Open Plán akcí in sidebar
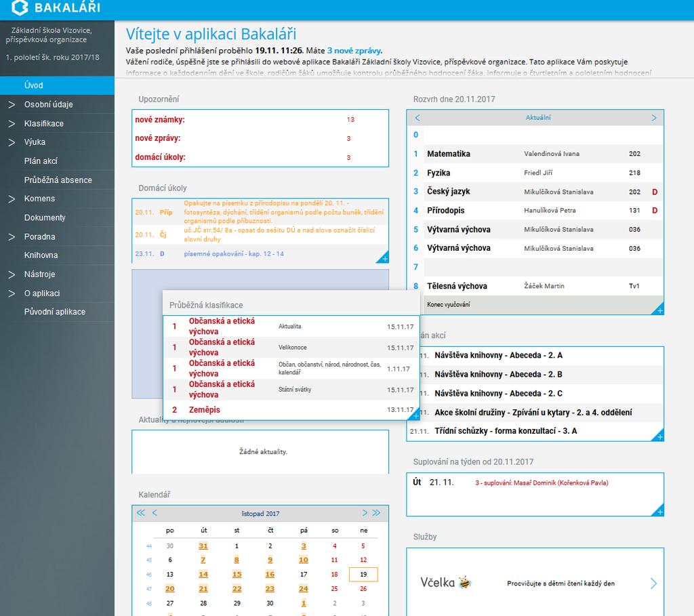Image resolution: width=694 pixels, height=616 pixels. (41, 161)
